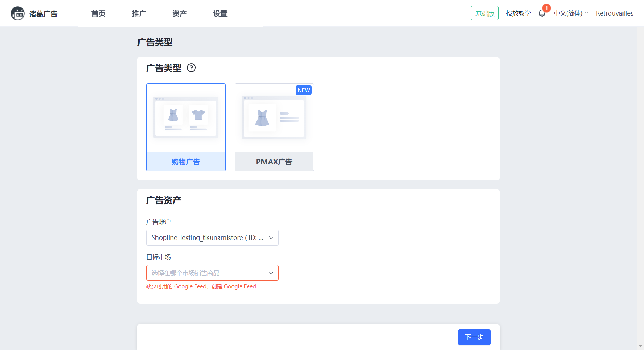Click the 创建 Google Feed link

click(x=234, y=286)
